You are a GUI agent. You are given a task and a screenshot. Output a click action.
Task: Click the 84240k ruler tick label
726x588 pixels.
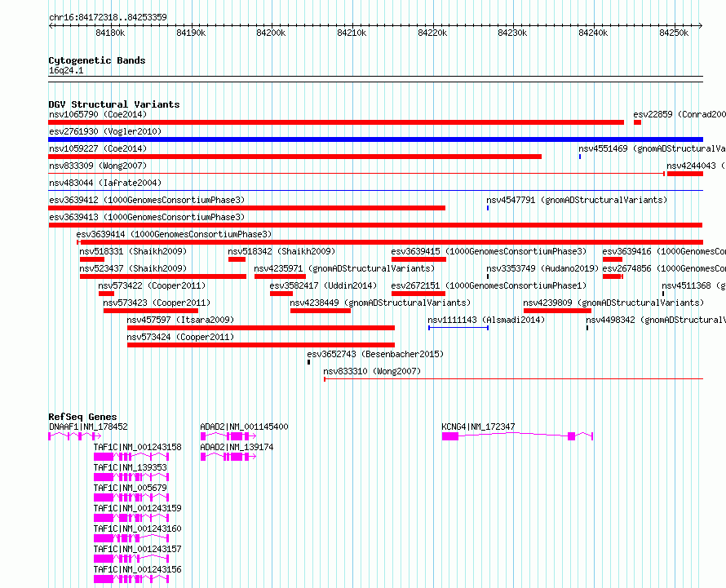tap(594, 33)
